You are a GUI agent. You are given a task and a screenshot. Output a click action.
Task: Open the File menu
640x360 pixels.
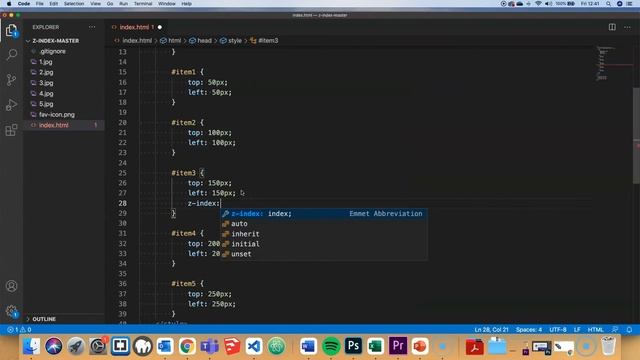tap(40, 4)
